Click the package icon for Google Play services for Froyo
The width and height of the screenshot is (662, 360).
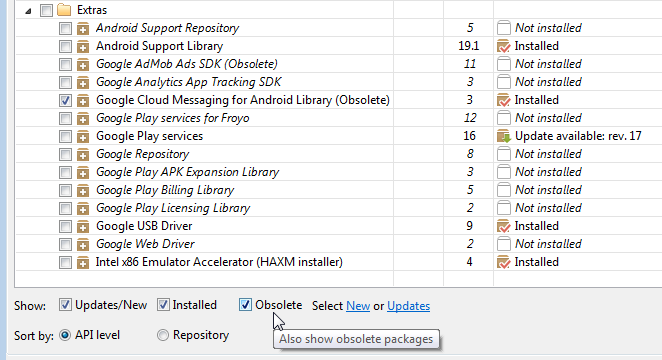pyautogui.click(x=83, y=119)
